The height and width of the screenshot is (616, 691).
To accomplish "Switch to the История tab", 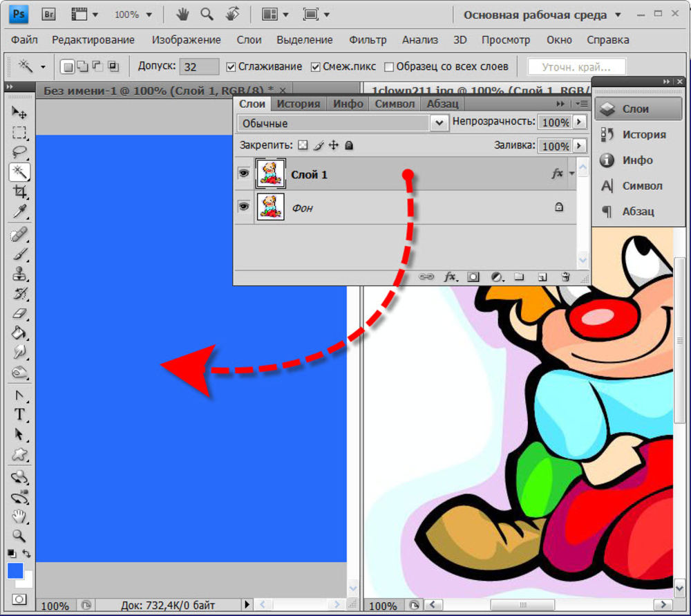I will click(299, 104).
